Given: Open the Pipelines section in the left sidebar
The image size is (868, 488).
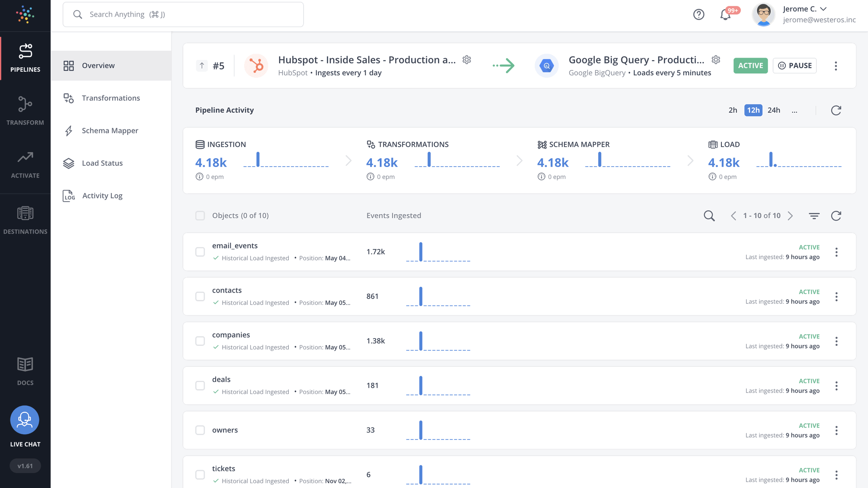Looking at the screenshot, I should (25, 57).
